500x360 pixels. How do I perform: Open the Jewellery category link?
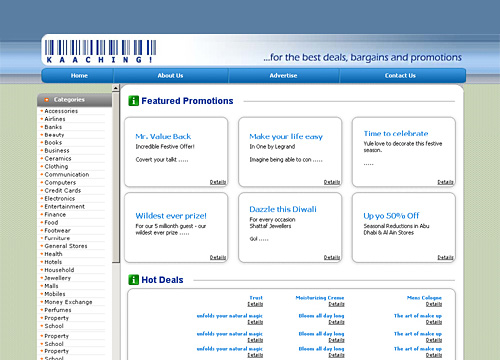coord(58,278)
